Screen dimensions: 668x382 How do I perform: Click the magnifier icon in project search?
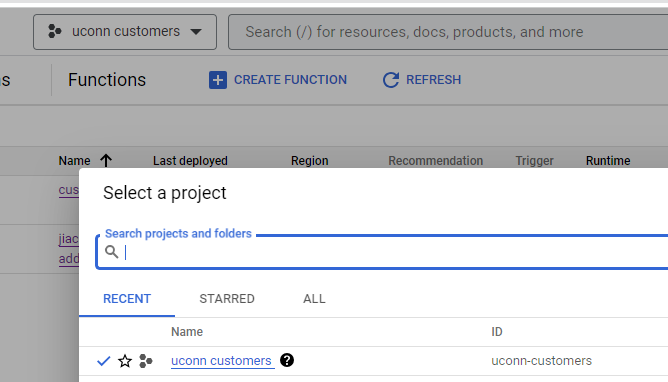[x=112, y=252]
